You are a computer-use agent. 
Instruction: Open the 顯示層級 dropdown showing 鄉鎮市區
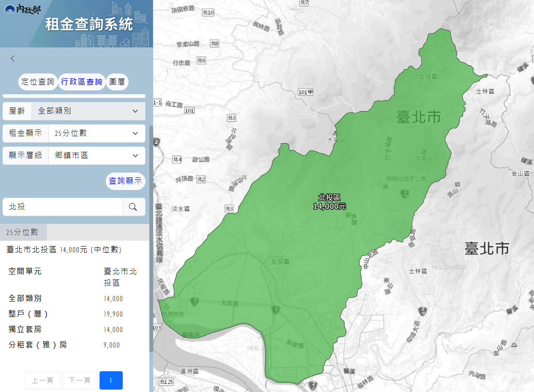point(97,155)
